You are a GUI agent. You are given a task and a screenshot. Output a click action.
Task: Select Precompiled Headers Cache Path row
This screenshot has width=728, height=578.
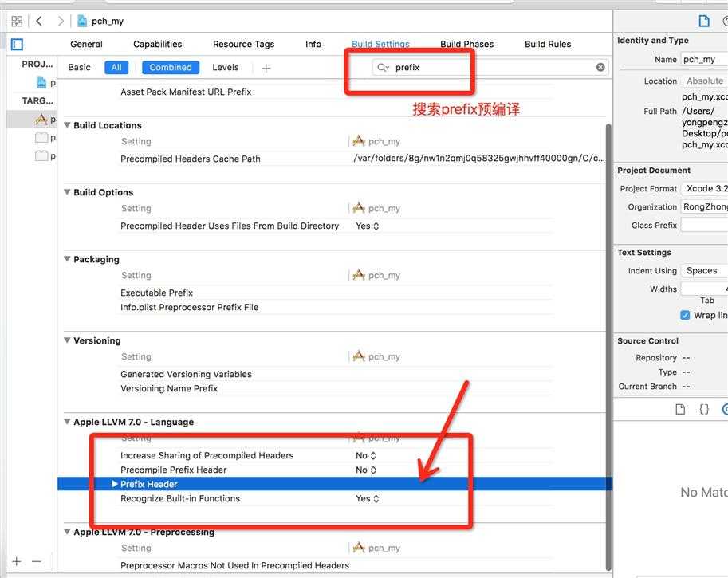point(336,159)
